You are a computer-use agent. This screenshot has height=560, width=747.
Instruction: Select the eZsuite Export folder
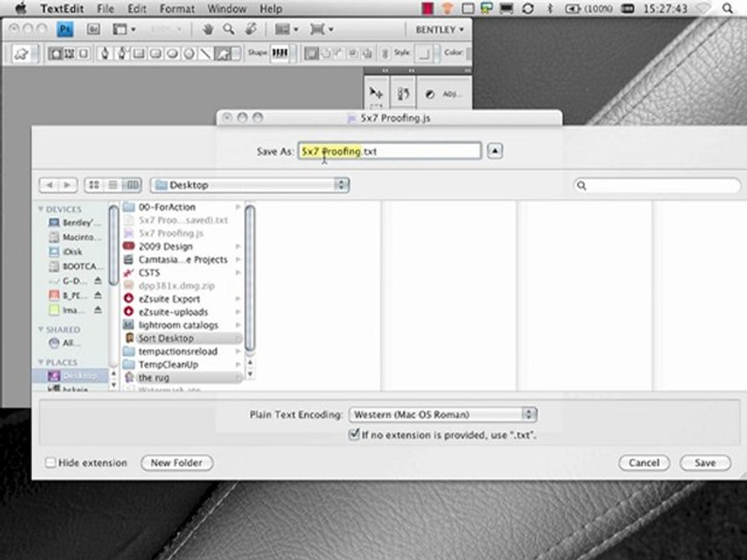(x=182, y=299)
